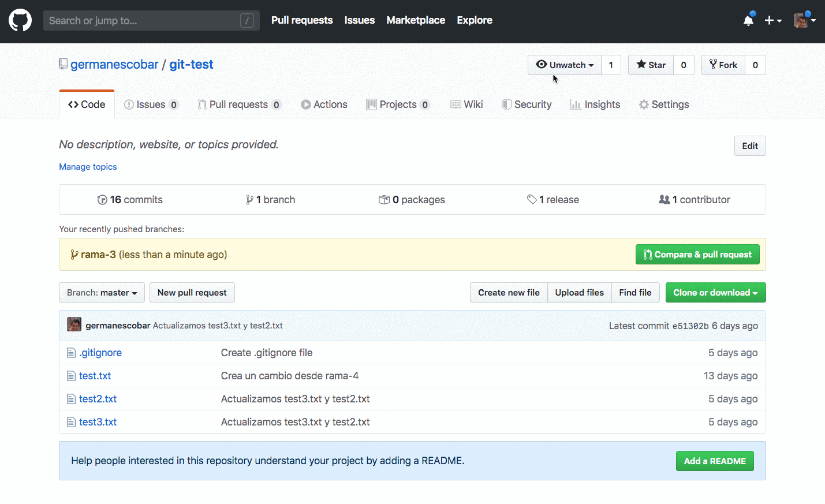Open the user avatar menu
The image size is (825, 504).
804,20
